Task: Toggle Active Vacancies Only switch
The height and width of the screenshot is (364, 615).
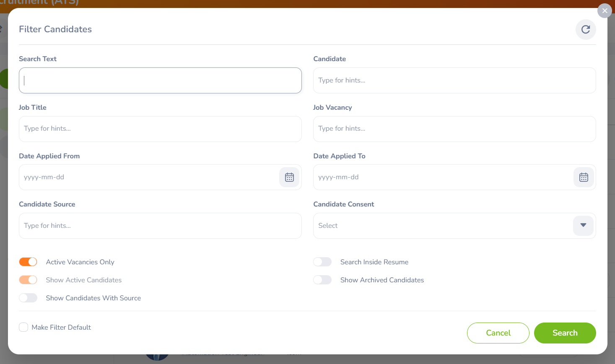Action: click(28, 262)
